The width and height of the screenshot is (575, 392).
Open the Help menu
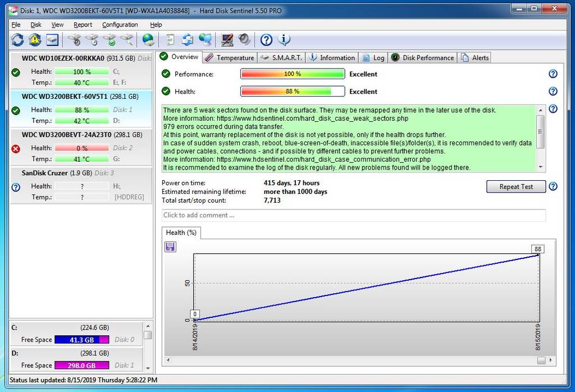(156, 25)
